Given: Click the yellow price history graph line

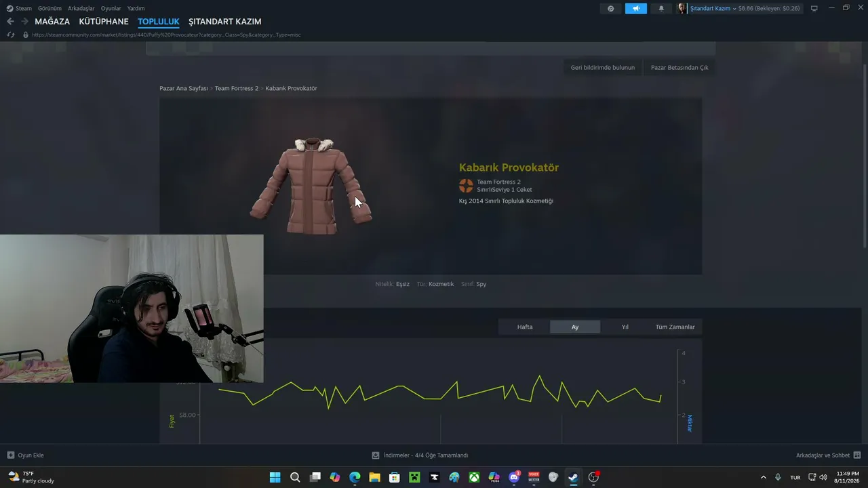Looking at the screenshot, I should [439, 392].
